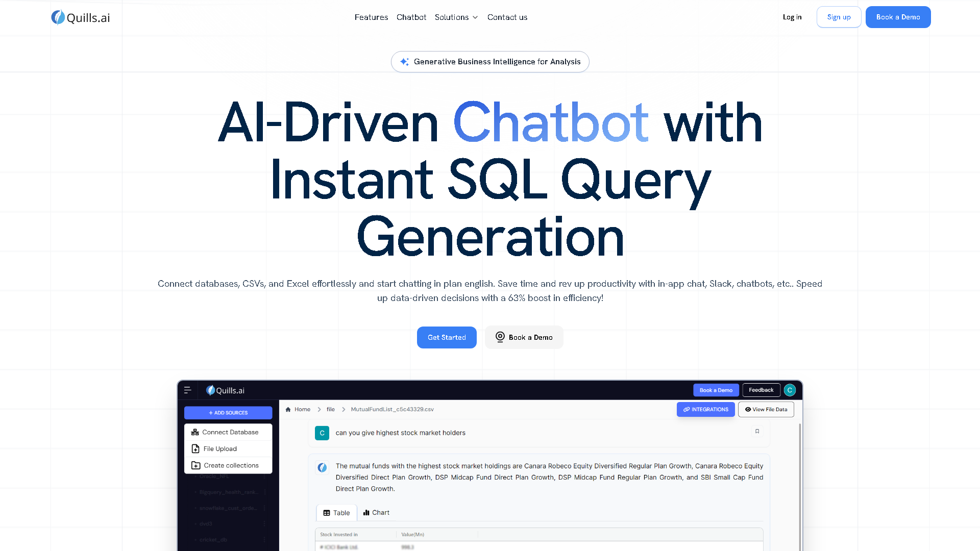Toggle View File Data eye button
Image resolution: width=980 pixels, height=551 pixels.
point(766,410)
